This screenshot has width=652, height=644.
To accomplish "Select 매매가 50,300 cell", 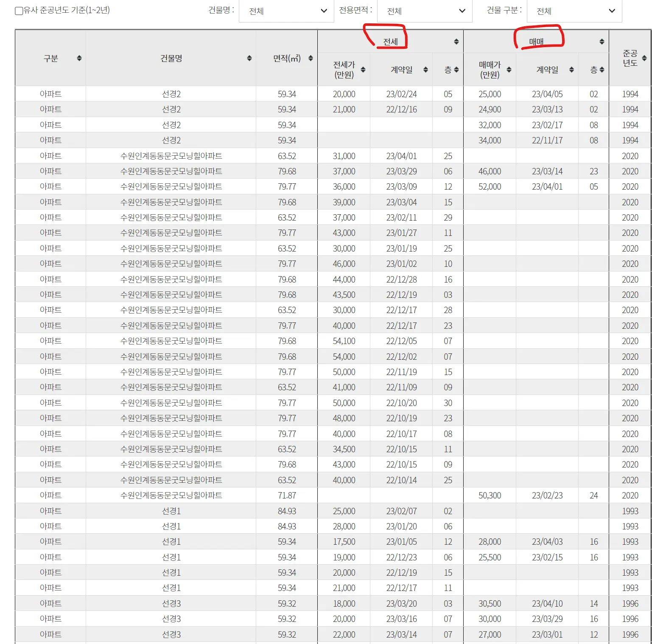I will point(490,495).
